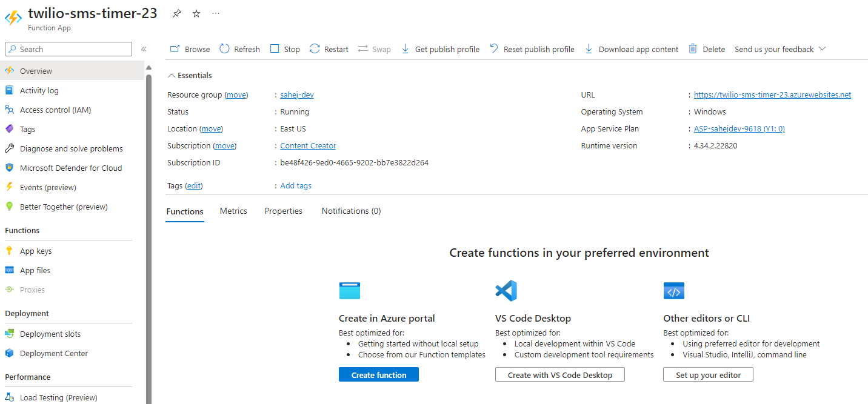This screenshot has width=868, height=404.
Task: Click the sidebar vertical scrollbar
Action: (x=149, y=242)
